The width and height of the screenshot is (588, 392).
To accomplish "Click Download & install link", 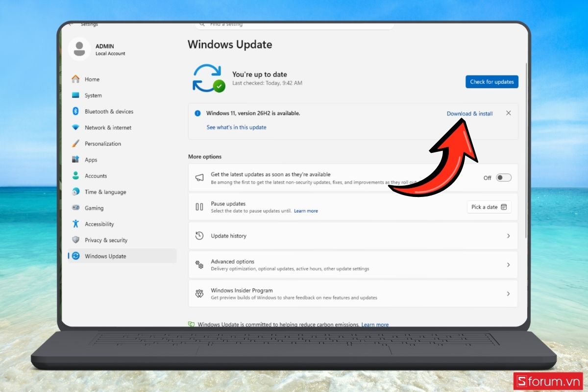I will click(x=470, y=114).
